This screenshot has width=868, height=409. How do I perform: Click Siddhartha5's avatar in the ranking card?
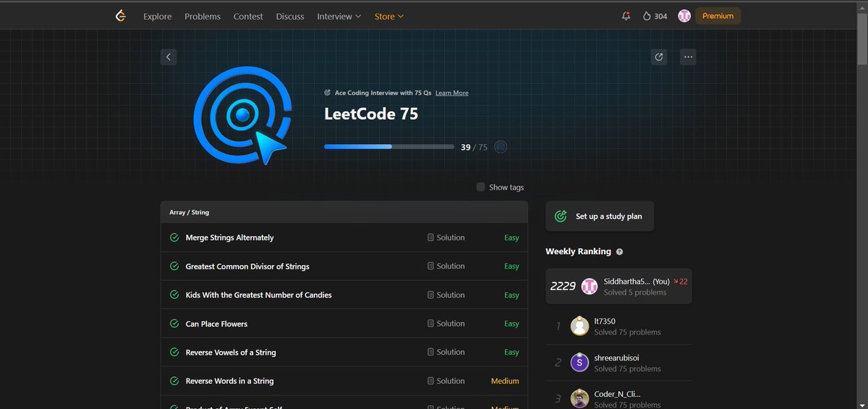(590, 286)
